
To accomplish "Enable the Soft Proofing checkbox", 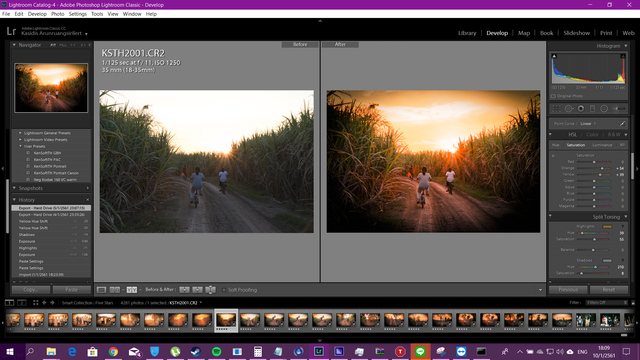I will (x=224, y=290).
